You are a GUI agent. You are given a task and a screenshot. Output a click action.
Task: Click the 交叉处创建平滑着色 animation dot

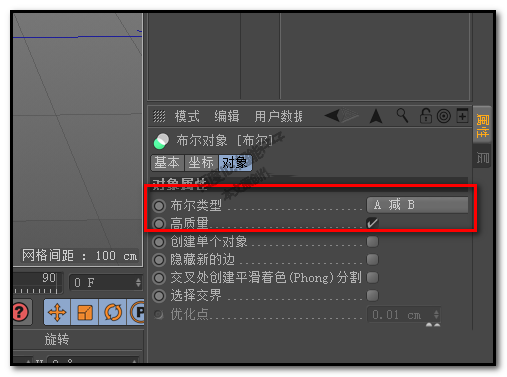159,278
